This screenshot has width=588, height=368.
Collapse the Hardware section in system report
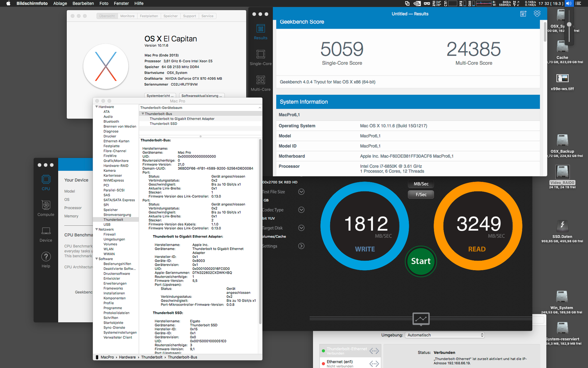click(x=97, y=107)
